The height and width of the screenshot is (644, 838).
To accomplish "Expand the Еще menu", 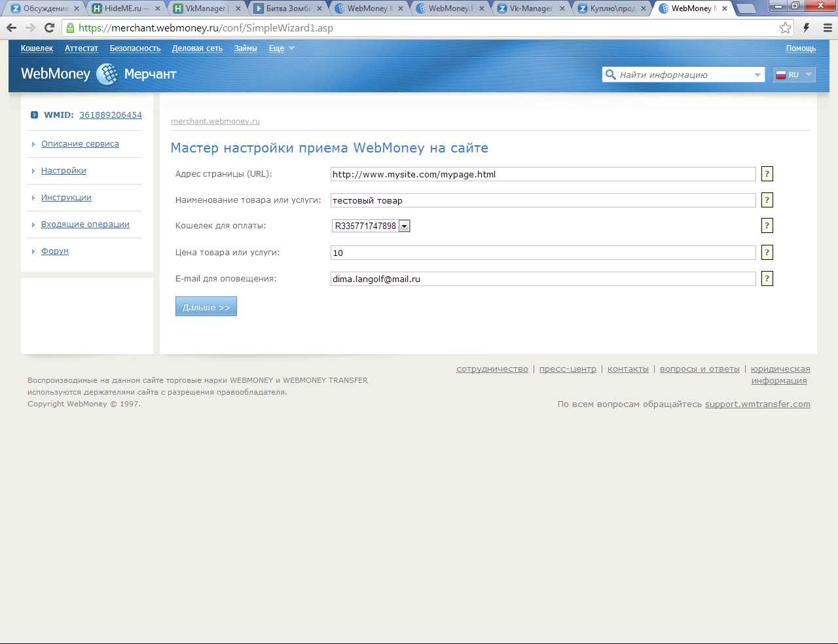I will click(282, 48).
